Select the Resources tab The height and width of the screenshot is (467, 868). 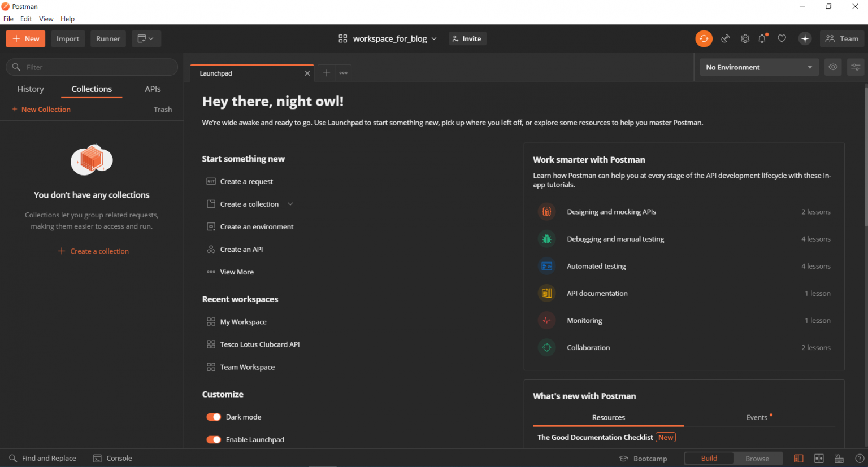[608, 417]
